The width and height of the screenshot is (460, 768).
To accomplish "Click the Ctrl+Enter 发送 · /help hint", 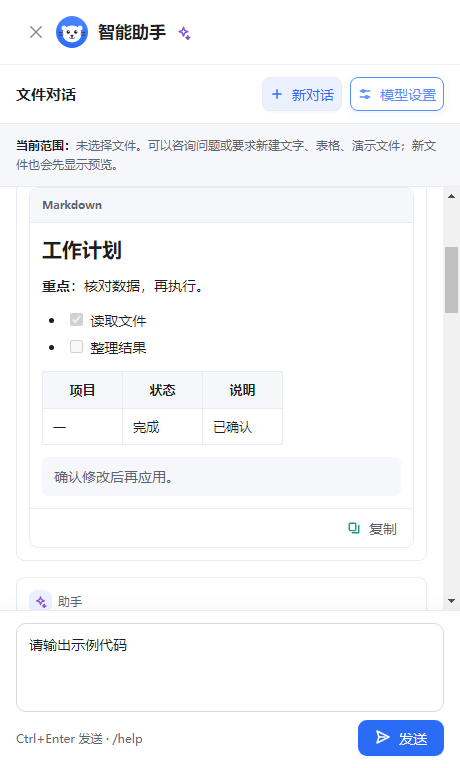I will click(x=79, y=738).
